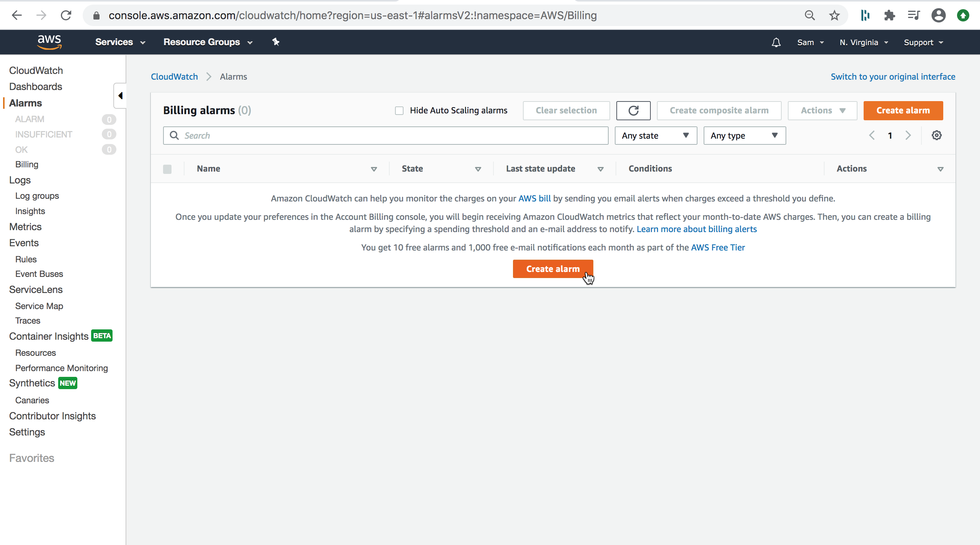
Task: Go to Metrics in the sidebar
Action: pos(25,227)
